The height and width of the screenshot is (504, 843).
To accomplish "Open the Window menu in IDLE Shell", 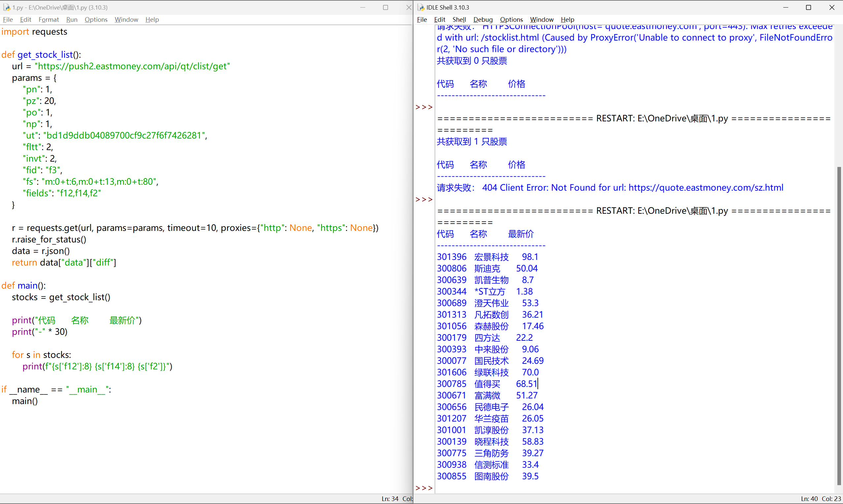I will tap(541, 19).
